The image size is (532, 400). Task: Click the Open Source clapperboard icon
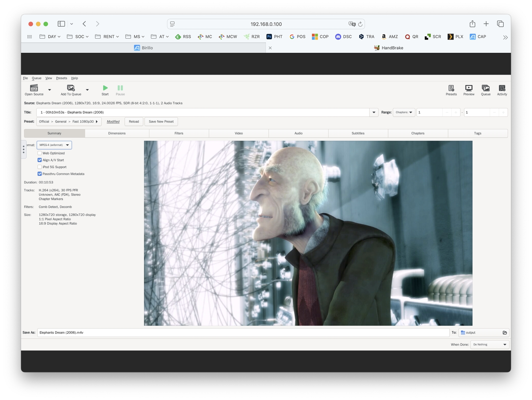pyautogui.click(x=34, y=88)
